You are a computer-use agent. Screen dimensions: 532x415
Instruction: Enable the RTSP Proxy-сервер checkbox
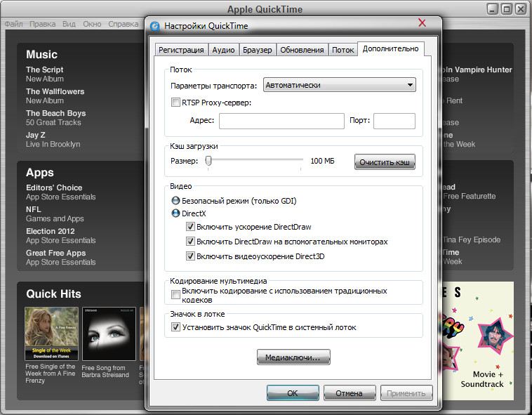pyautogui.click(x=176, y=103)
